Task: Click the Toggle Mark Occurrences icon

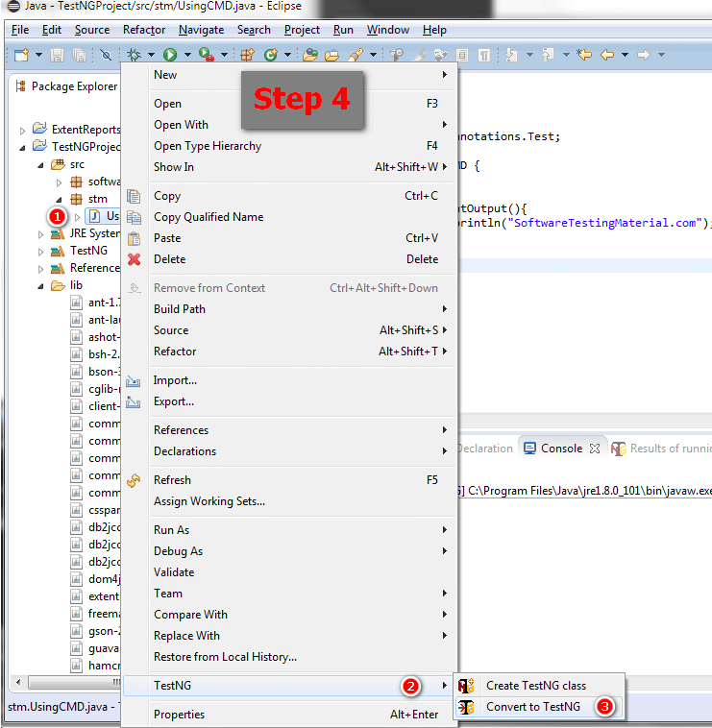Action: [419, 56]
